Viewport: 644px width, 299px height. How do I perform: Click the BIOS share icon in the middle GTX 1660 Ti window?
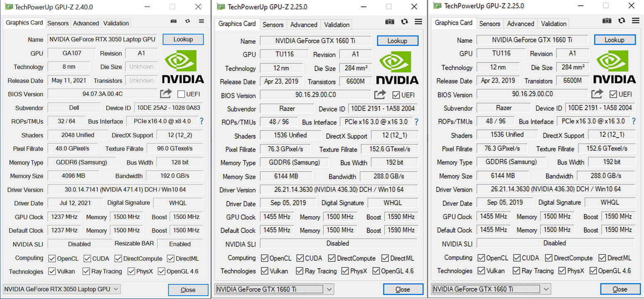pyautogui.click(x=380, y=95)
